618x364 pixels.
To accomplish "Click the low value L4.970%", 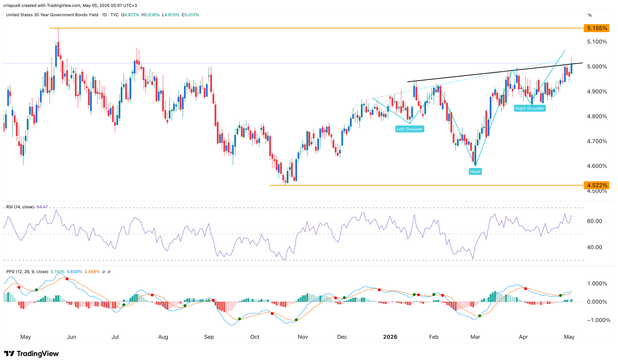I will [171, 15].
